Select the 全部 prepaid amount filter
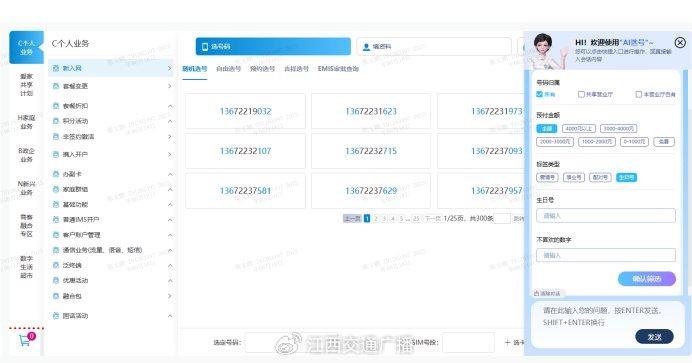 [x=546, y=128]
